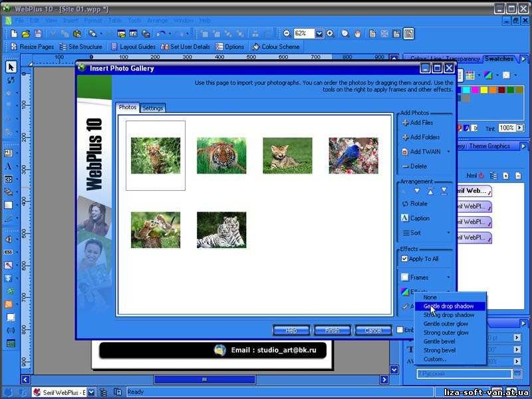Open the Tint percentage arrow
The image size is (532, 399).
pyautogui.click(x=519, y=128)
